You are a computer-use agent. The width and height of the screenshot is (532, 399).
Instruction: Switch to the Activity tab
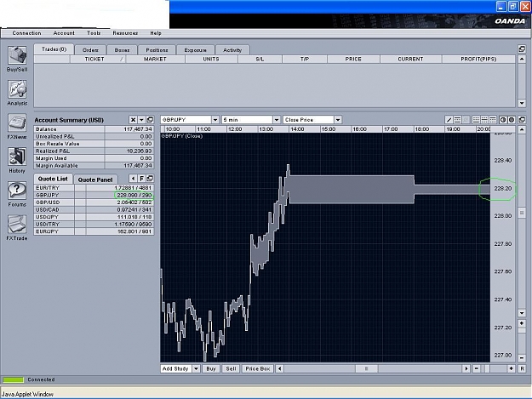coord(232,50)
